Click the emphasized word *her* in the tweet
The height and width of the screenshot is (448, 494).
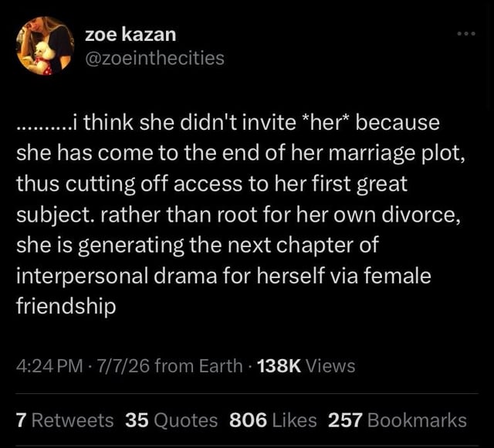[323, 123]
